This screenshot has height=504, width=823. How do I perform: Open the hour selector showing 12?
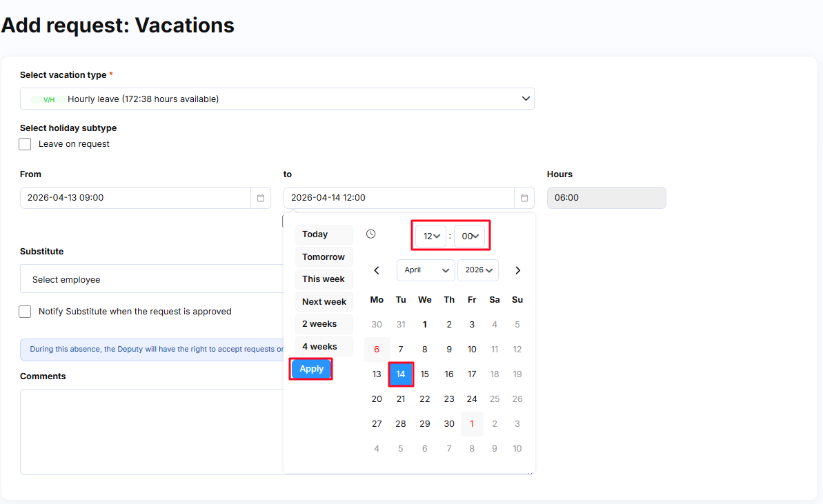click(431, 236)
